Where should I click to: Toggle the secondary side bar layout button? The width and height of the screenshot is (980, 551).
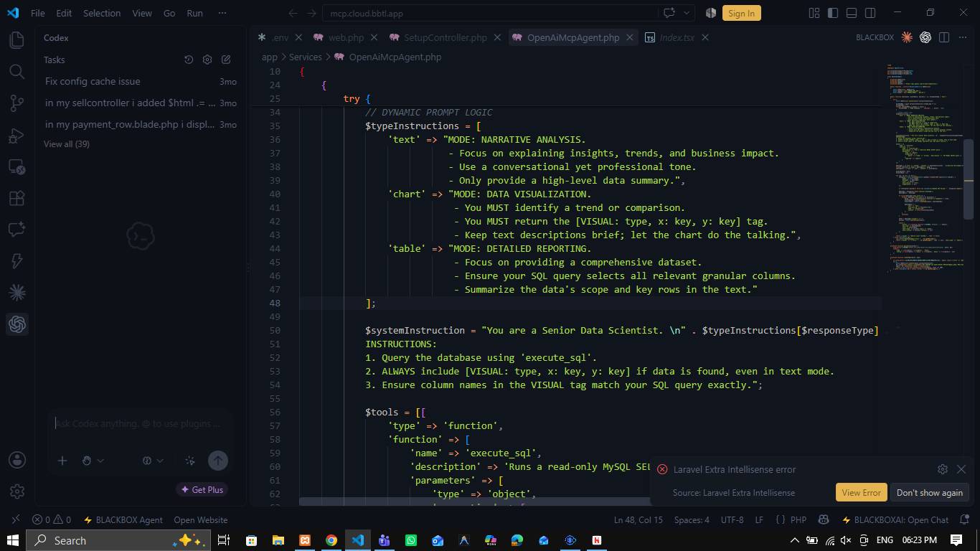click(870, 13)
